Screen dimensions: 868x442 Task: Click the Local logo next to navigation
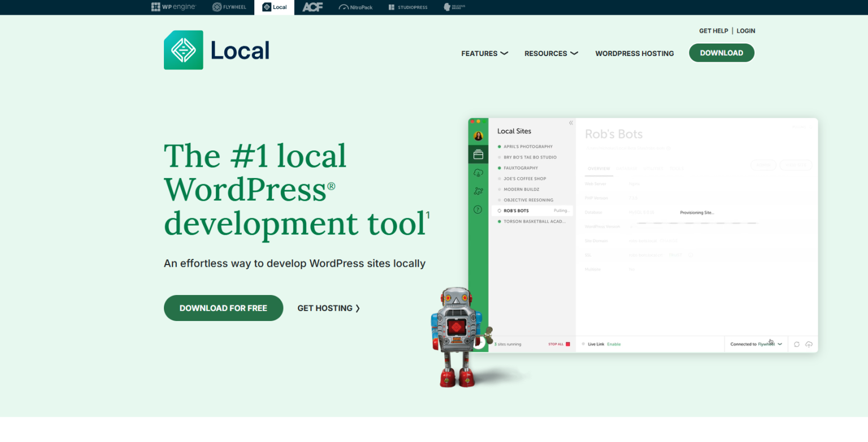tap(216, 50)
